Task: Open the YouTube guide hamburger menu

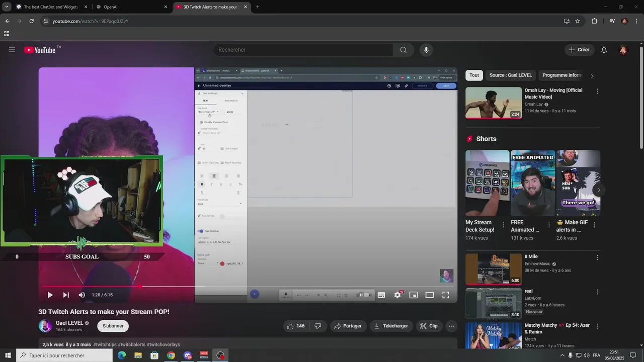Action: coord(12,50)
